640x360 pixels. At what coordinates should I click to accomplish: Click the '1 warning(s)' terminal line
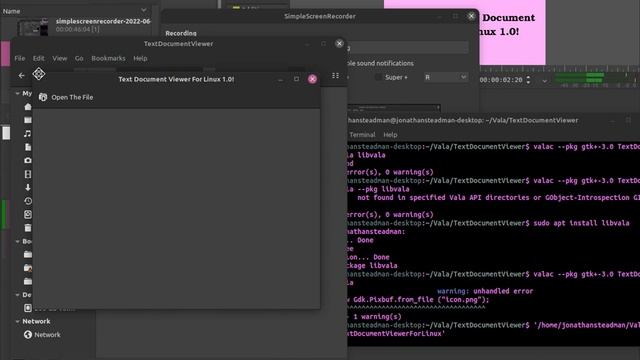pos(377,317)
